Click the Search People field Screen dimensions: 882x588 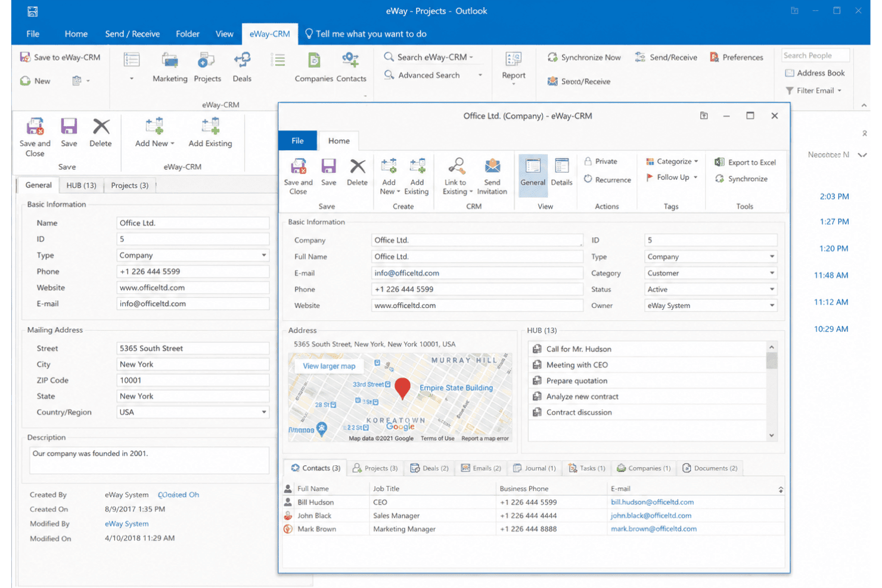pos(815,55)
